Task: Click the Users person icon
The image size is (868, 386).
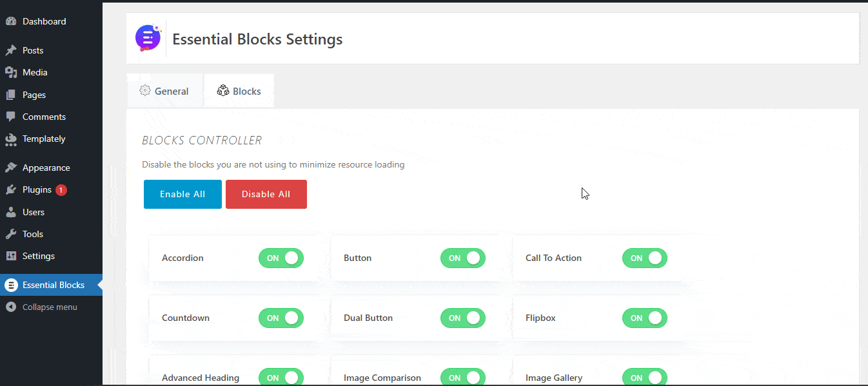Action: tap(11, 212)
